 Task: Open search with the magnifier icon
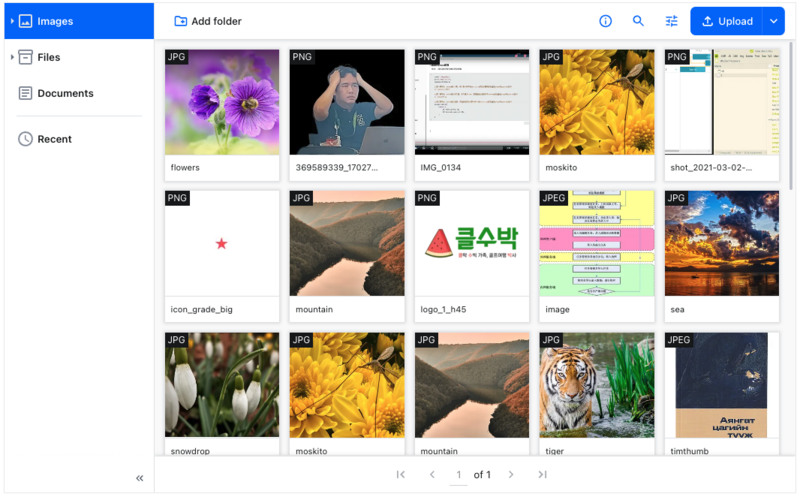(638, 21)
